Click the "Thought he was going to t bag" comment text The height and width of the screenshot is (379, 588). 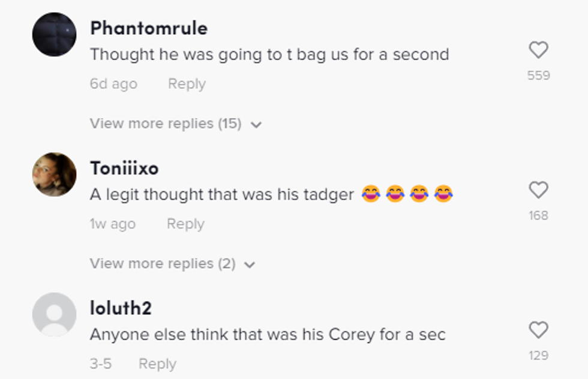tap(269, 55)
